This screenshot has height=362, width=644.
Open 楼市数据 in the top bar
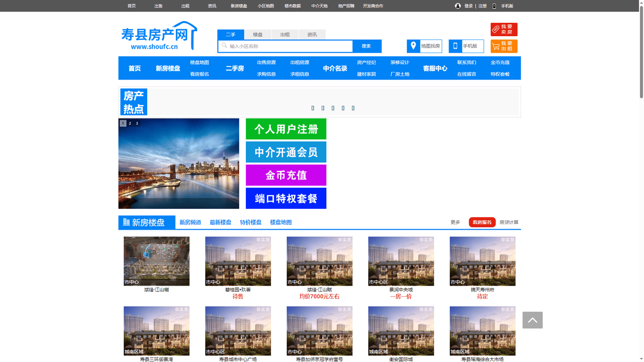pyautogui.click(x=292, y=6)
